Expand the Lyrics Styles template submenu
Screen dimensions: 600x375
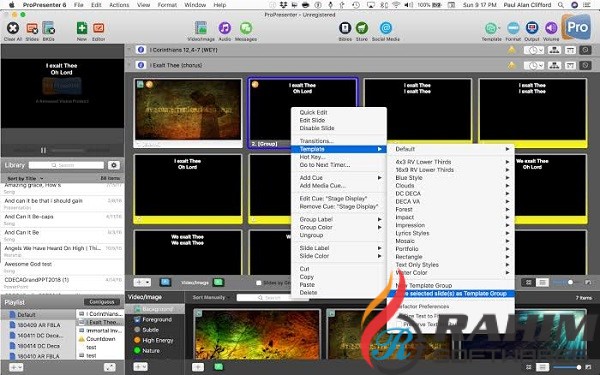450,233
